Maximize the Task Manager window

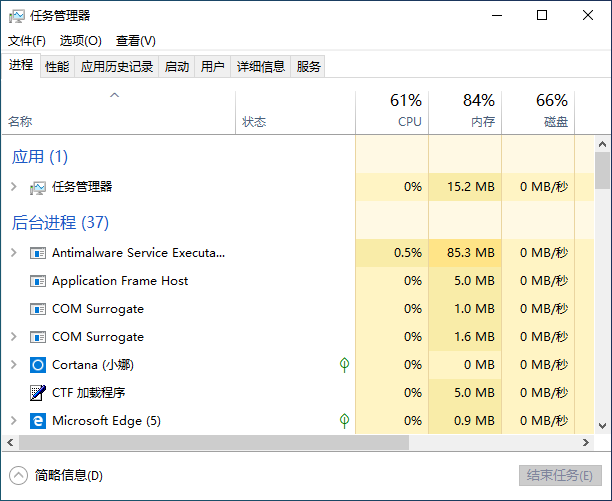pyautogui.click(x=542, y=16)
